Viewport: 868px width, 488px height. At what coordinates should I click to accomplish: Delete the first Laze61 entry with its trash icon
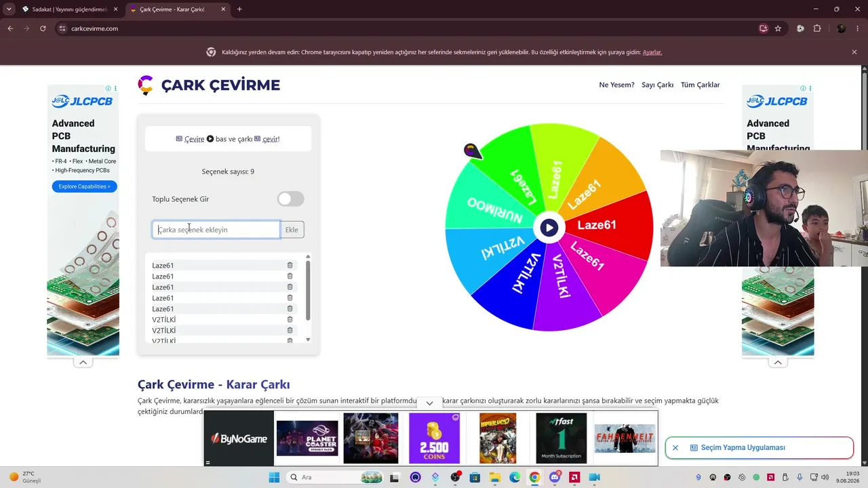click(x=290, y=265)
